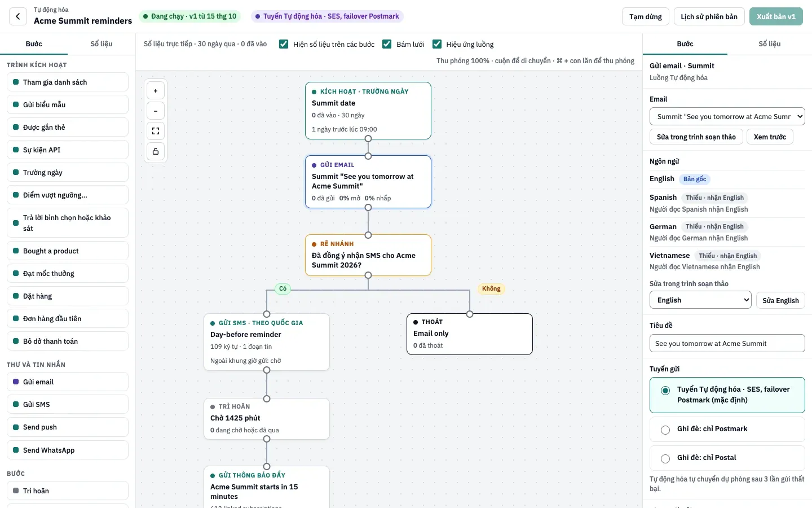Image resolution: width=812 pixels, height=508 pixels.
Task: Switch to left panel Số liệu tab
Action: pos(101,44)
